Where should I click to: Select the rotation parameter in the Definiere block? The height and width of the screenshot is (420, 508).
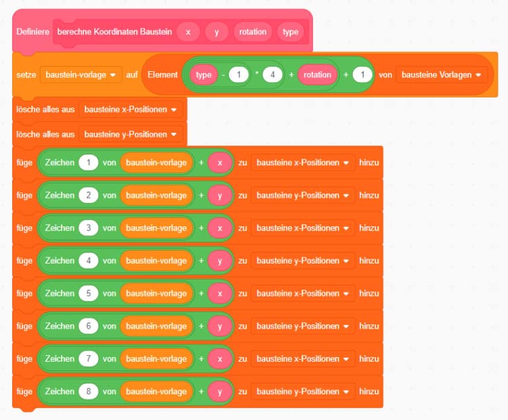coord(253,32)
